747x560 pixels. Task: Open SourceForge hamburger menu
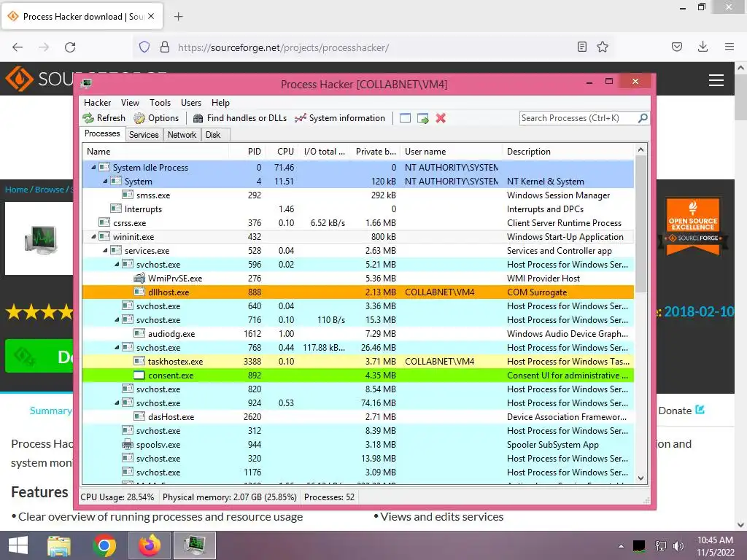pos(716,80)
